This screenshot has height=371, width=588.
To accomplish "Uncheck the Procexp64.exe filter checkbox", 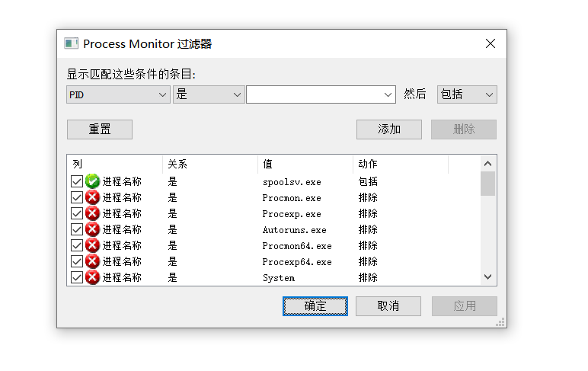I will tap(77, 261).
